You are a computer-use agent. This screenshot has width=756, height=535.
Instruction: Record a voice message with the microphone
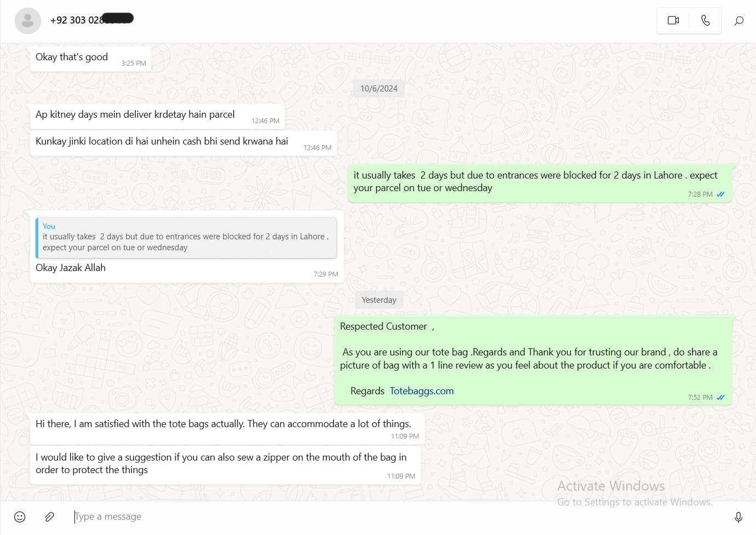[x=738, y=517]
